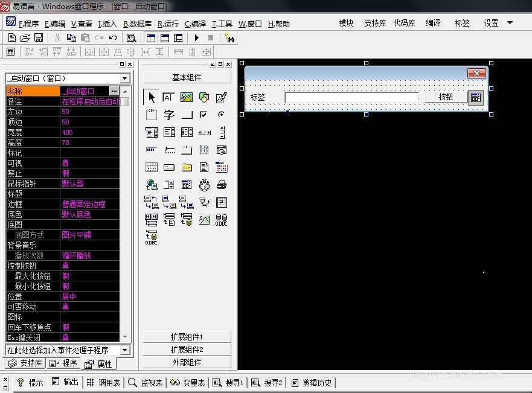Pick the checkbox component in palette

(204, 115)
